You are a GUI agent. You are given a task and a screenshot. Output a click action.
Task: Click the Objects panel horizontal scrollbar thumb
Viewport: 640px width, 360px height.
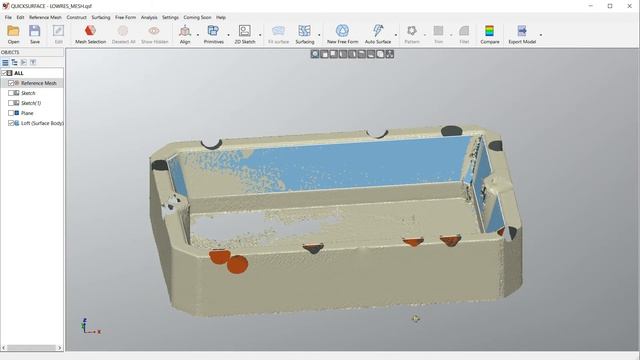click(x=31, y=348)
